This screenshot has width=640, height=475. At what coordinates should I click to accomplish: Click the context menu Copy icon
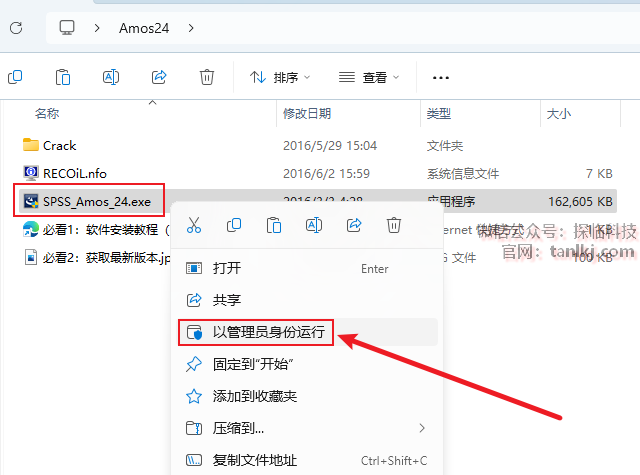(x=233, y=225)
